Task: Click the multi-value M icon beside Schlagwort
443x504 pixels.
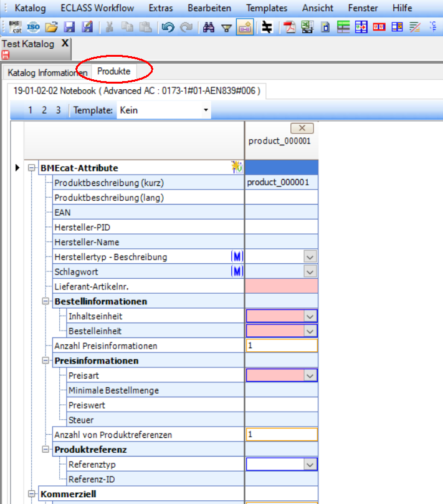Action: click(x=237, y=271)
